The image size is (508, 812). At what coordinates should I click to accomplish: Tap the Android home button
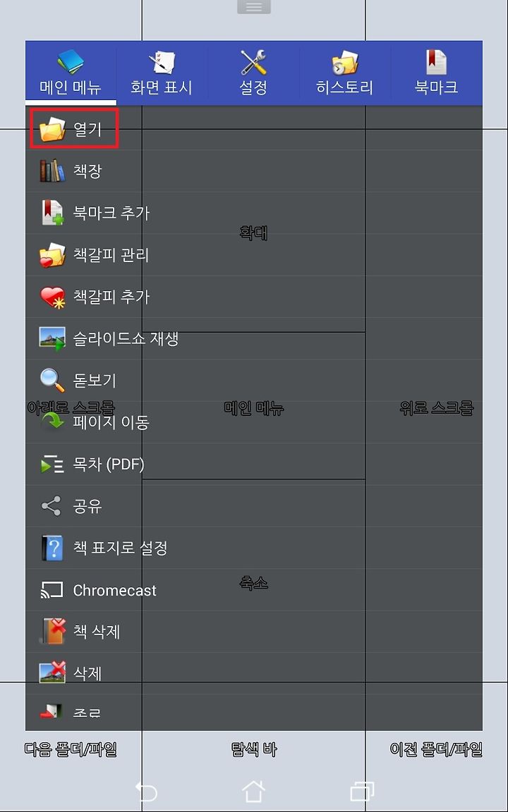(x=254, y=792)
